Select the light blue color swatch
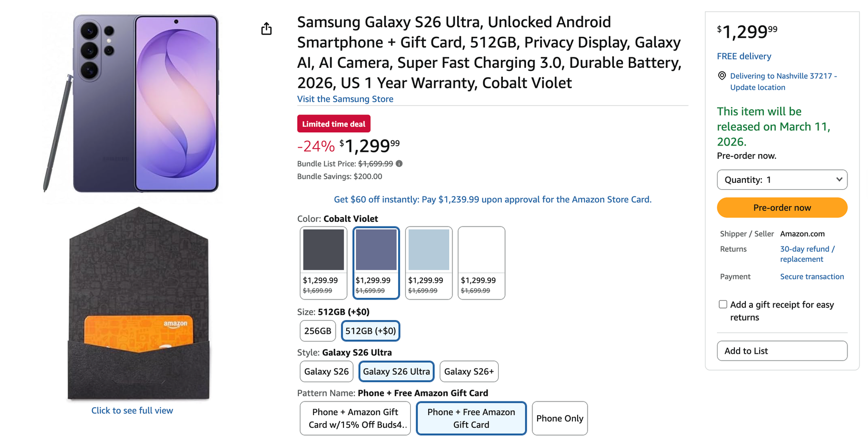 coord(428,249)
